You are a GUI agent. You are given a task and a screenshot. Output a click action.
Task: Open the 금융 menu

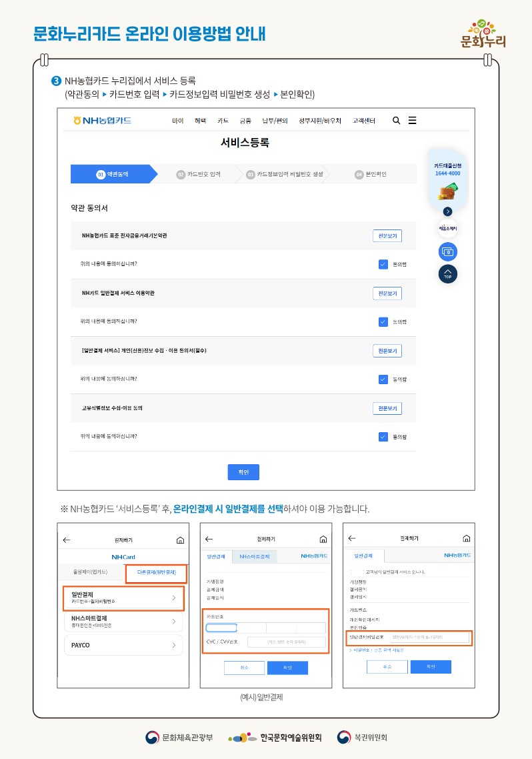[246, 121]
